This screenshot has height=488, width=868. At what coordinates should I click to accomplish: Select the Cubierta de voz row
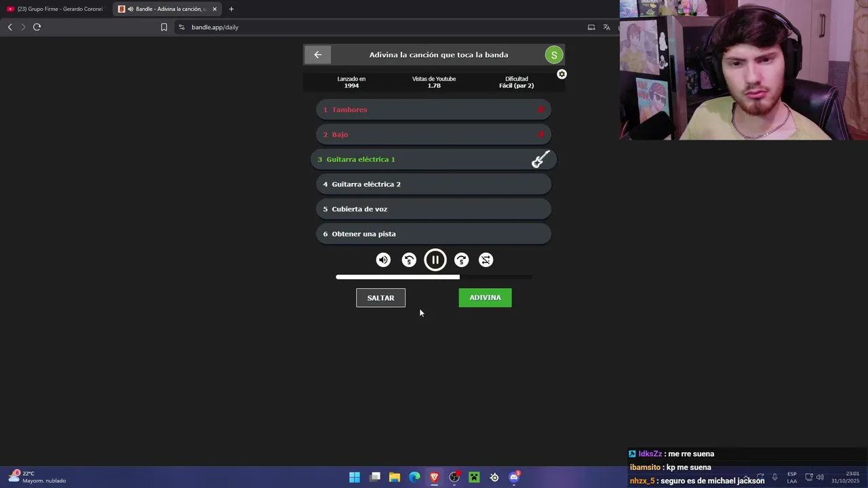pyautogui.click(x=433, y=209)
